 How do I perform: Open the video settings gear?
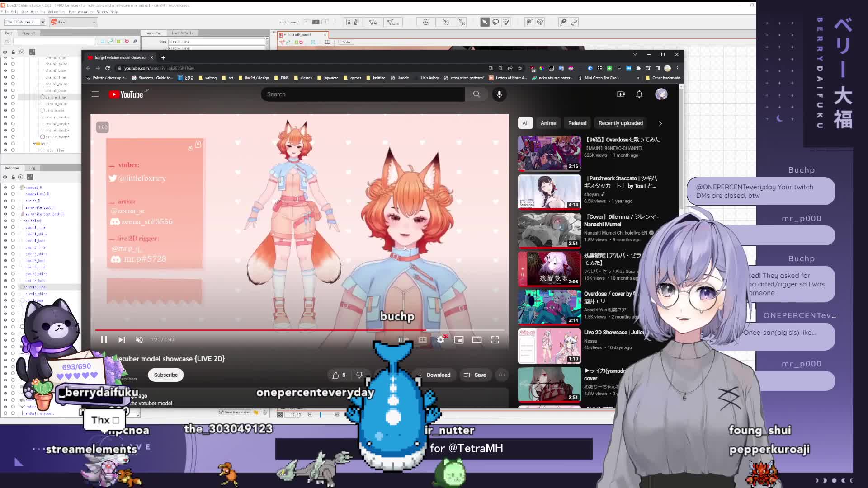pos(441,340)
